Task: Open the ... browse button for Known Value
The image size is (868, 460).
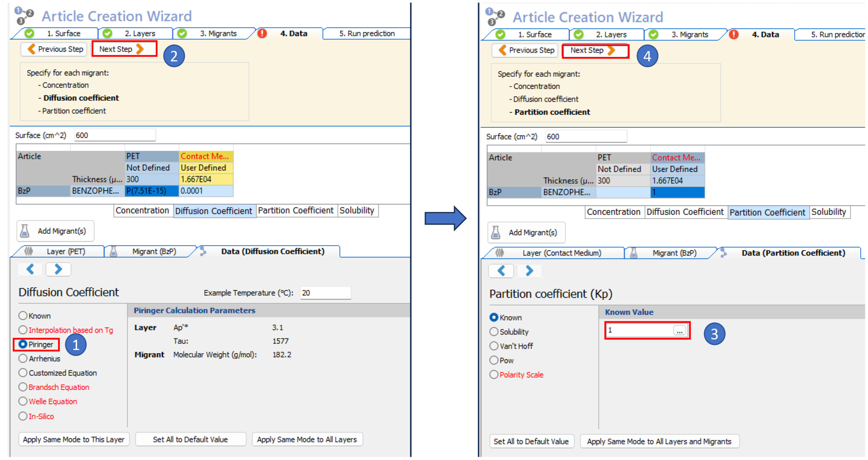Action: (x=679, y=331)
